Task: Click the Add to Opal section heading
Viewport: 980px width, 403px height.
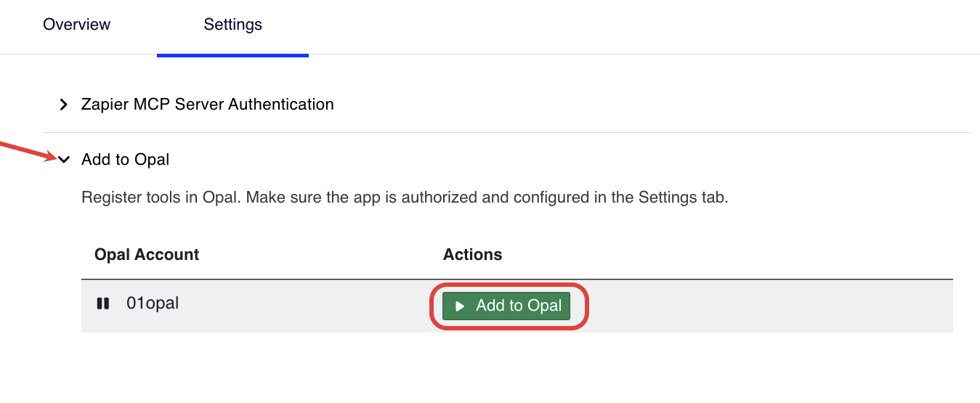Action: click(x=126, y=160)
